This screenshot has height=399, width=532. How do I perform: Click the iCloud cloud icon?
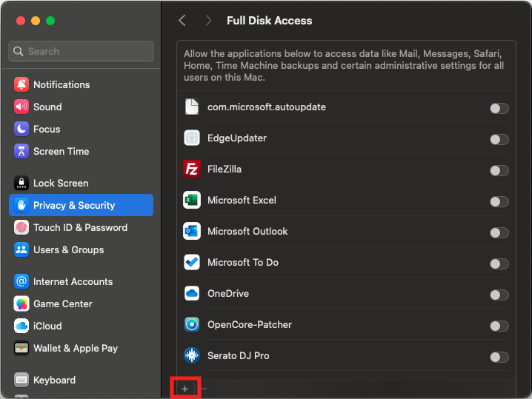(x=21, y=326)
